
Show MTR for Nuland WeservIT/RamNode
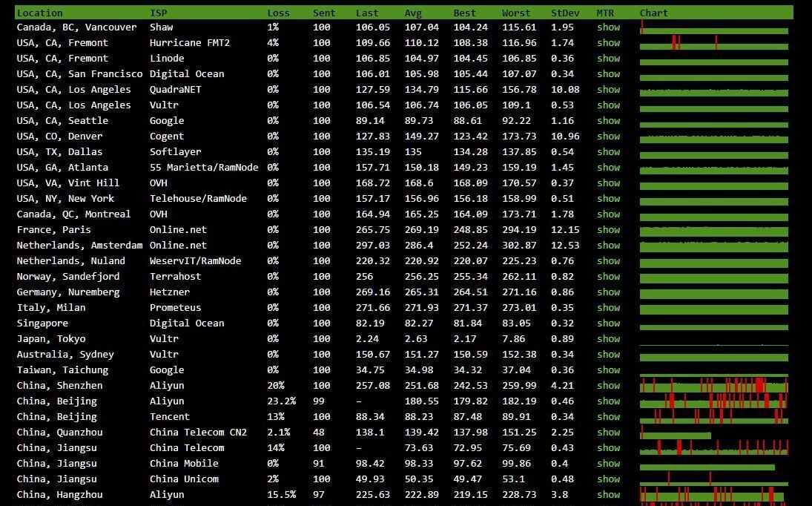coord(609,260)
